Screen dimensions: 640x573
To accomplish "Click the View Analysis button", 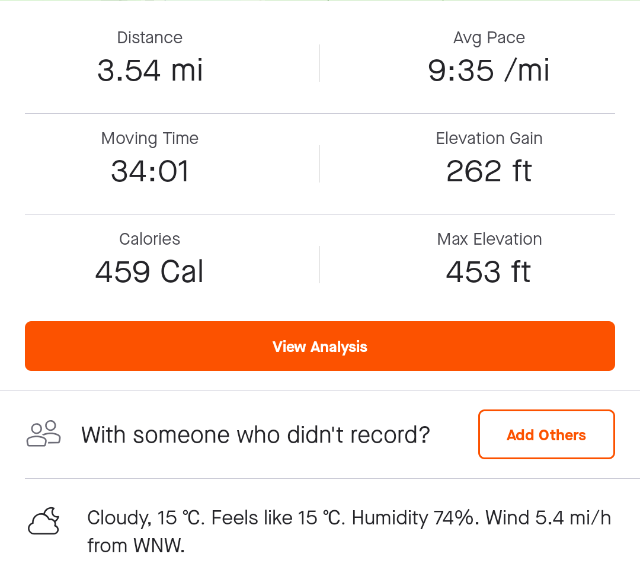I will pos(320,346).
